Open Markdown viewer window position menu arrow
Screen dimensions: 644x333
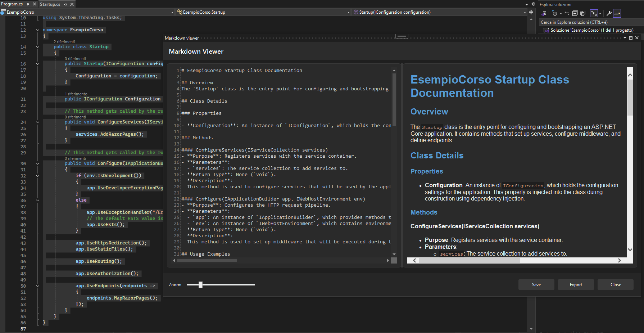point(625,38)
